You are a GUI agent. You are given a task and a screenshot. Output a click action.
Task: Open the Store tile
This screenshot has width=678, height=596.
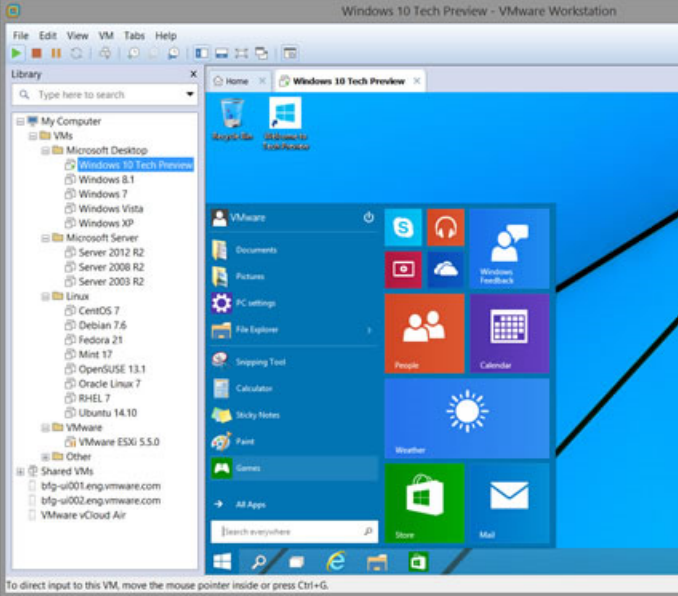coord(424,503)
